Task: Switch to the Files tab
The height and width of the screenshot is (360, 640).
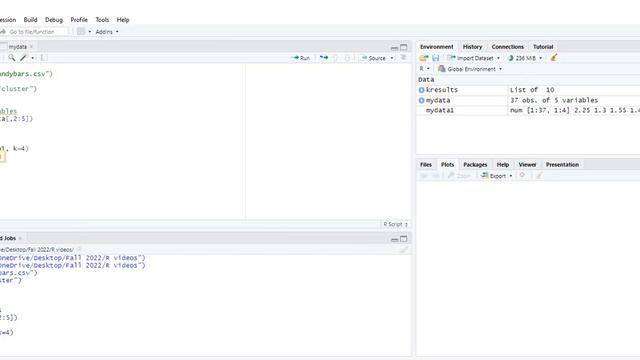Action: pyautogui.click(x=426, y=164)
